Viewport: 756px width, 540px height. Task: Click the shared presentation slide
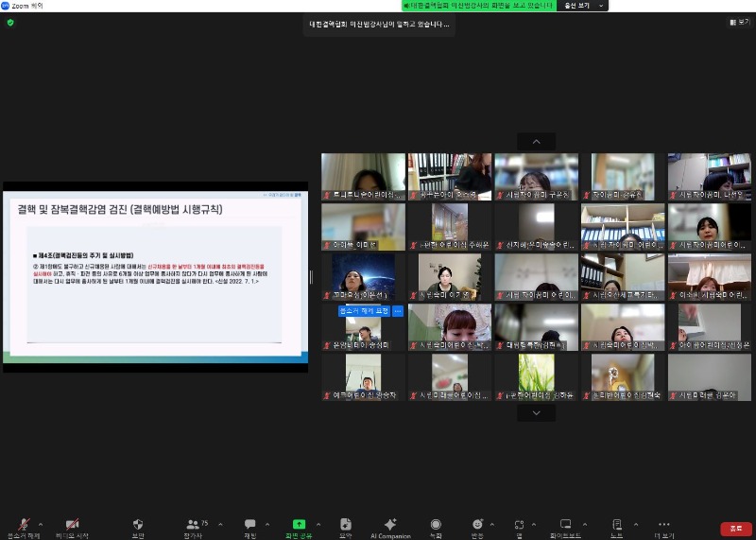click(x=155, y=276)
